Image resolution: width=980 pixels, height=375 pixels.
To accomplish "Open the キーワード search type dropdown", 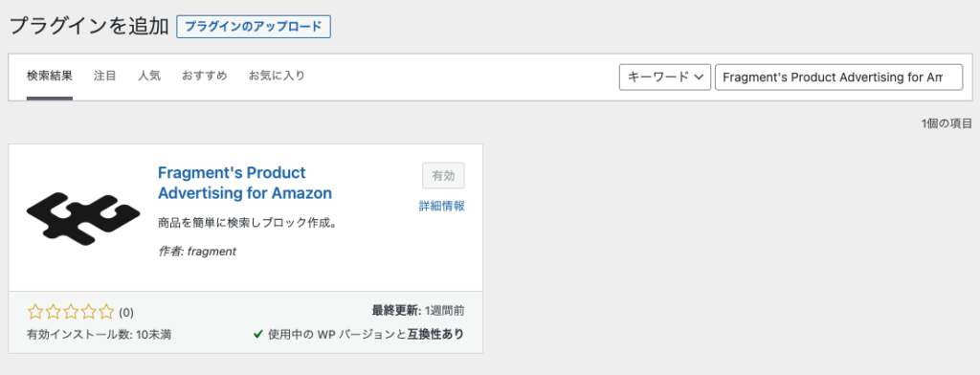I will click(x=665, y=77).
